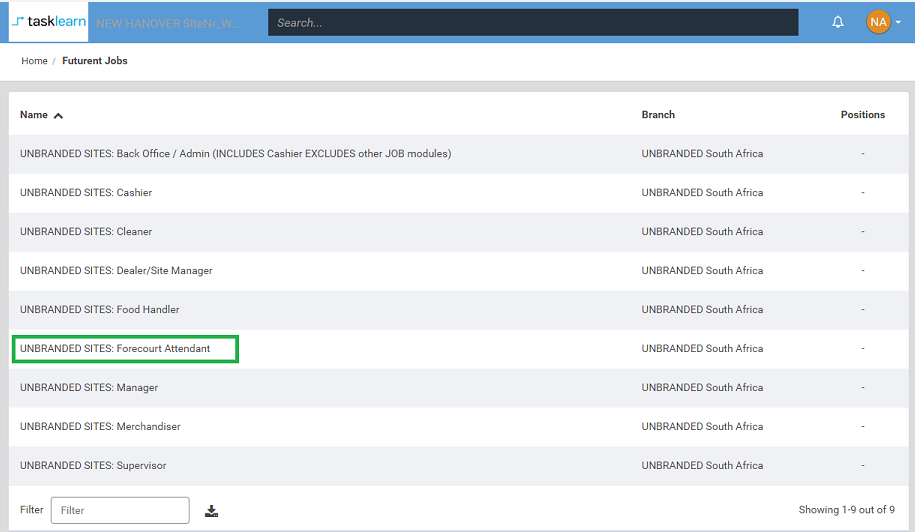Click Branch cell in Dealer/Site Manager row

(x=702, y=271)
